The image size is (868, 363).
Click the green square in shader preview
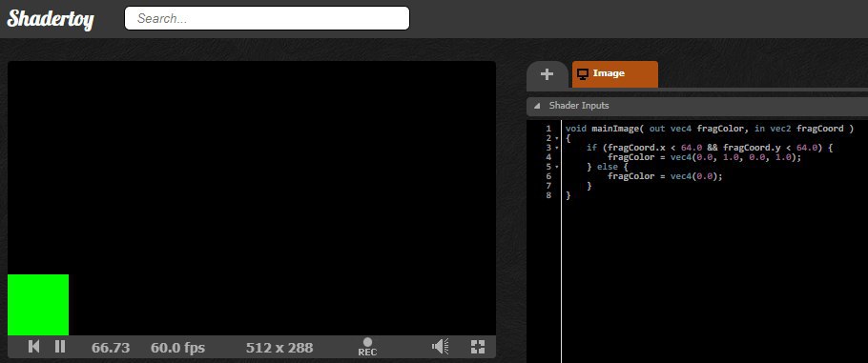pyautogui.click(x=38, y=304)
